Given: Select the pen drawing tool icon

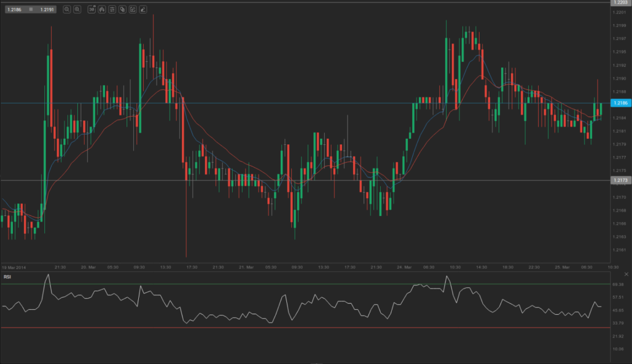Looking at the screenshot, I should [144, 9].
